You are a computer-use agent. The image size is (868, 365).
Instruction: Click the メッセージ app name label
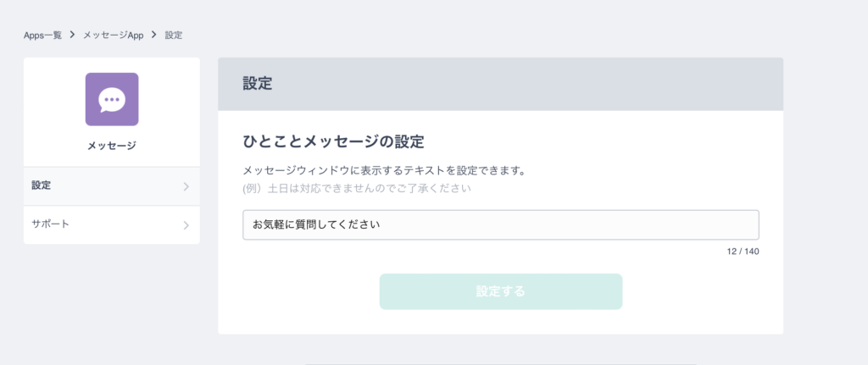tap(112, 146)
